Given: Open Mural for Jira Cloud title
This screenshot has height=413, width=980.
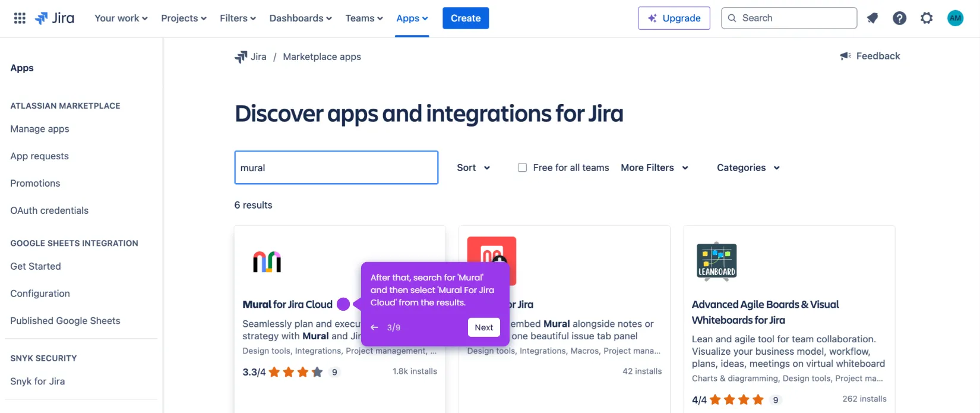Looking at the screenshot, I should [x=287, y=304].
